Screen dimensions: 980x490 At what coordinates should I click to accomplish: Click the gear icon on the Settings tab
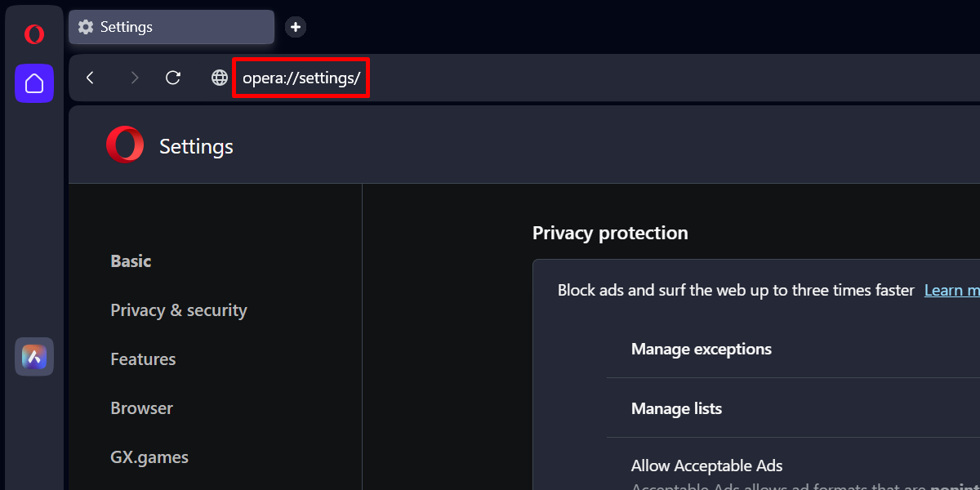coord(85,26)
